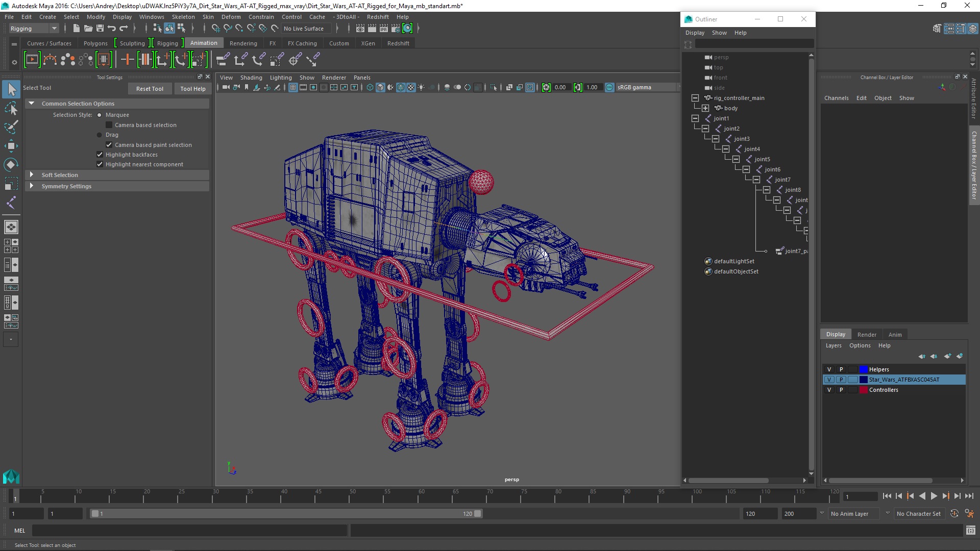Screen dimensions: 980x551
Task: Click the Animation Preferences icon
Action: point(969,514)
